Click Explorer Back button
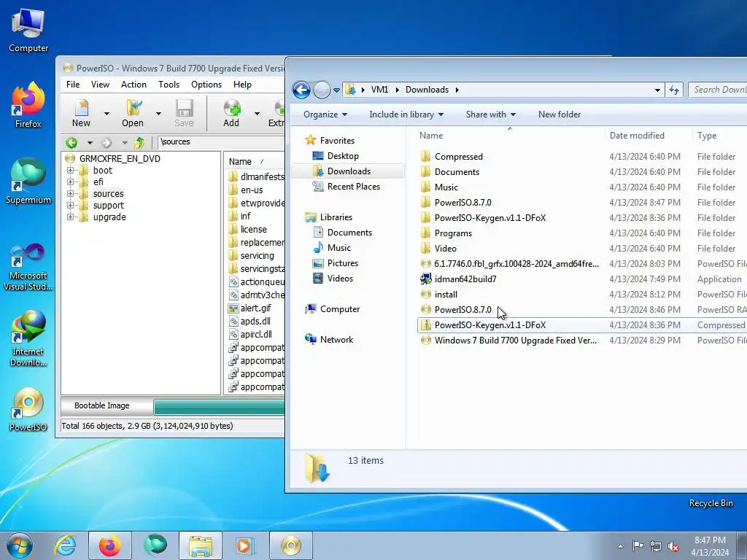 tap(301, 90)
